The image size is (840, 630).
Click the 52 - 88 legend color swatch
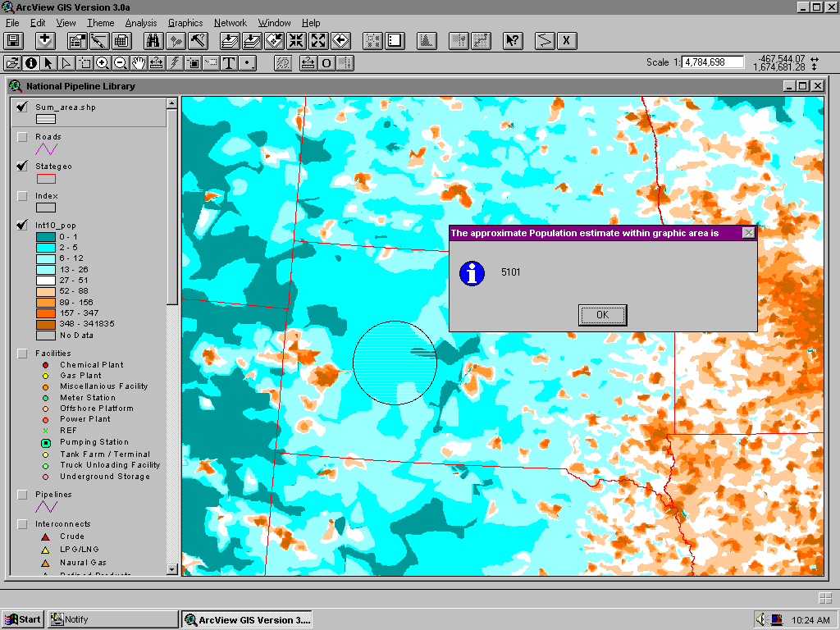pos(46,291)
